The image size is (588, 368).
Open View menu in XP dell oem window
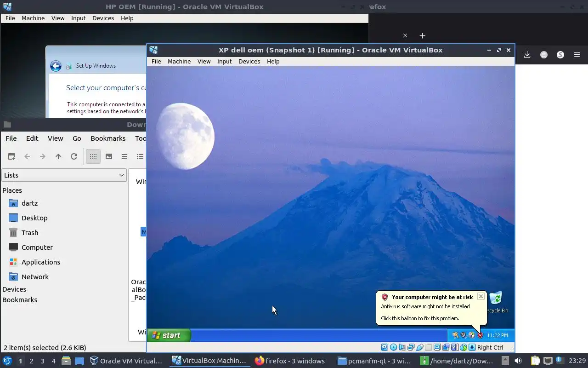(204, 61)
